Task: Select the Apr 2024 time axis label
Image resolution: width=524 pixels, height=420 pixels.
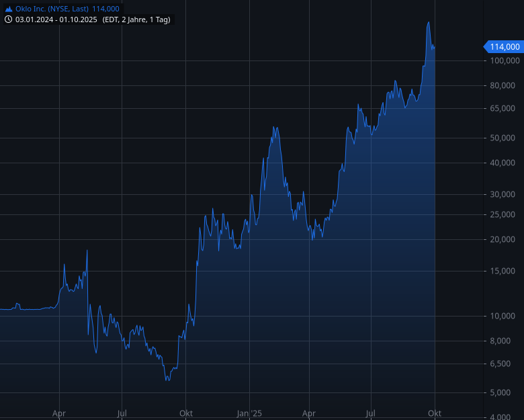Action: [59, 413]
